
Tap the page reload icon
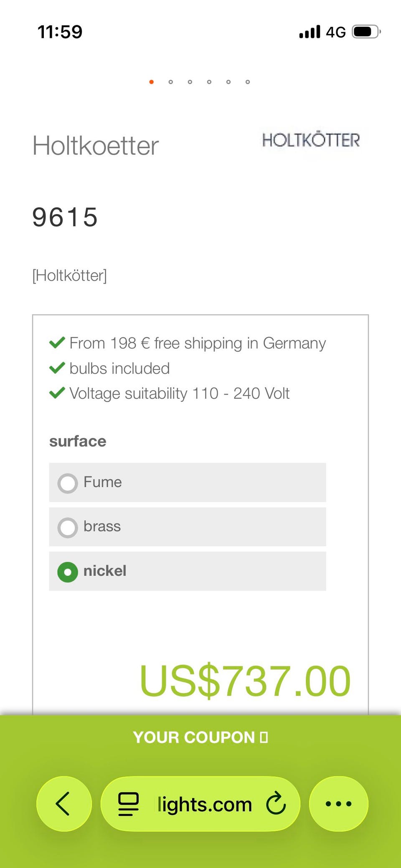tap(276, 804)
